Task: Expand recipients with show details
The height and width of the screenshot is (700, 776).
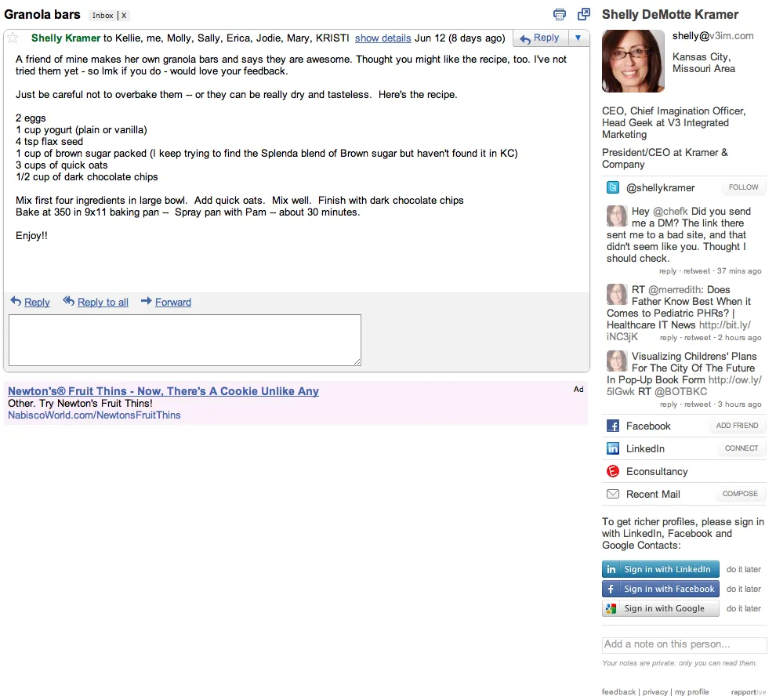Action: [383, 38]
